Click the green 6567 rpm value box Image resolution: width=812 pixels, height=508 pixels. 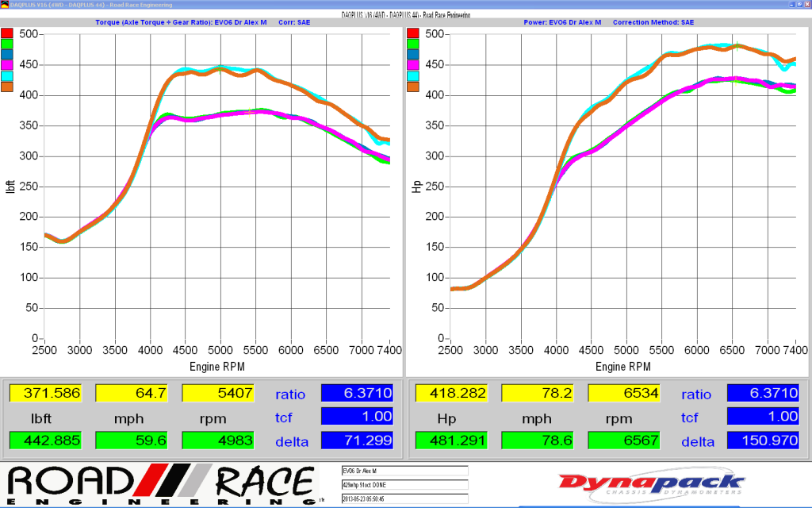tap(624, 441)
